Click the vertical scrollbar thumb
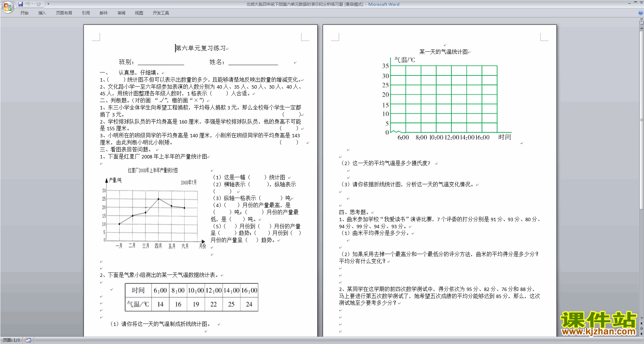Screen dimensions: 644x344 coord(642,120)
